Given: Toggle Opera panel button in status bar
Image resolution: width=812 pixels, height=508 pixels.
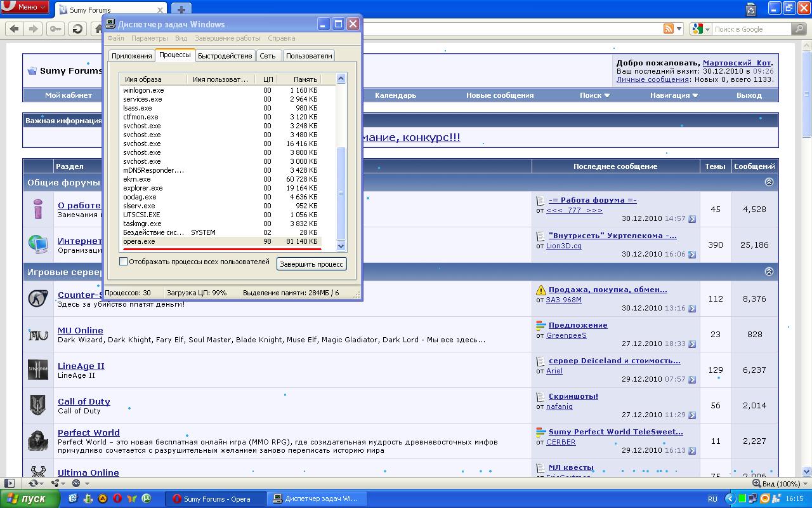Looking at the screenshot, I should tap(10, 483).
